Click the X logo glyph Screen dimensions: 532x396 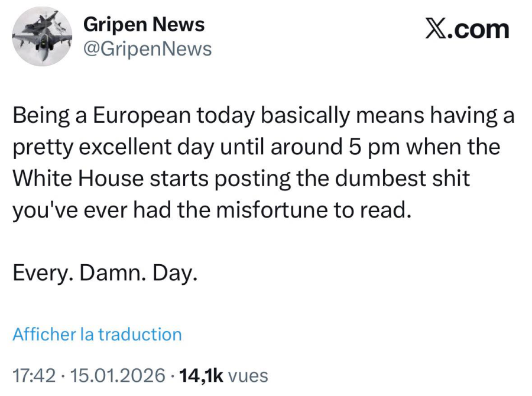pos(435,30)
